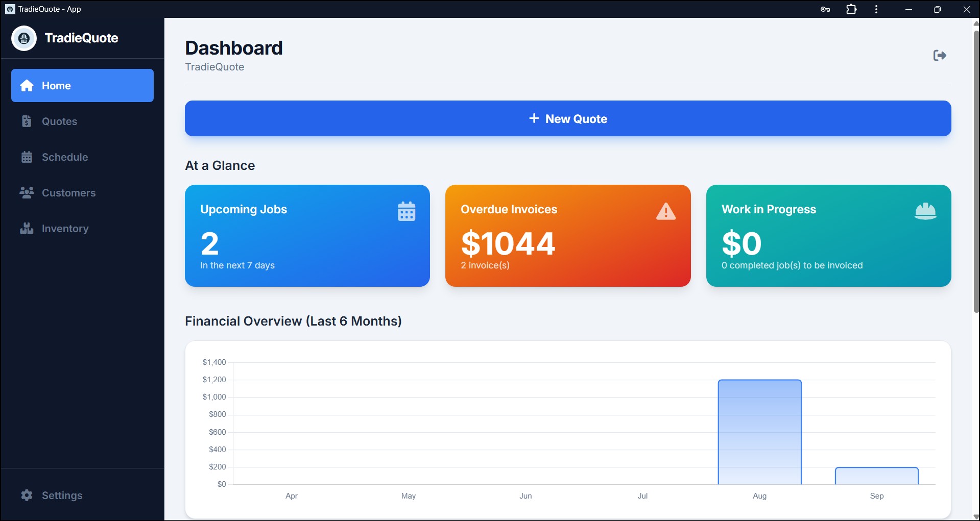Navigate to Quotes in the sidebar
Image resolution: width=980 pixels, height=521 pixels.
coord(59,121)
